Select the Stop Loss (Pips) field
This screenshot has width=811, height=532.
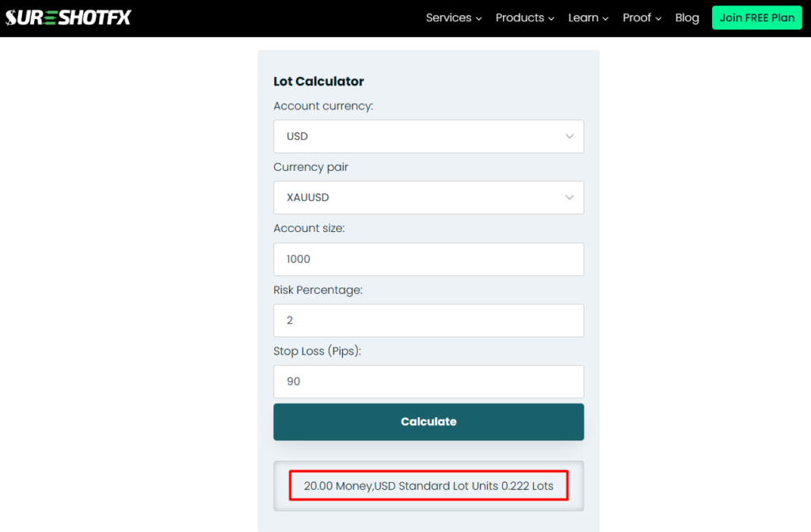(428, 381)
